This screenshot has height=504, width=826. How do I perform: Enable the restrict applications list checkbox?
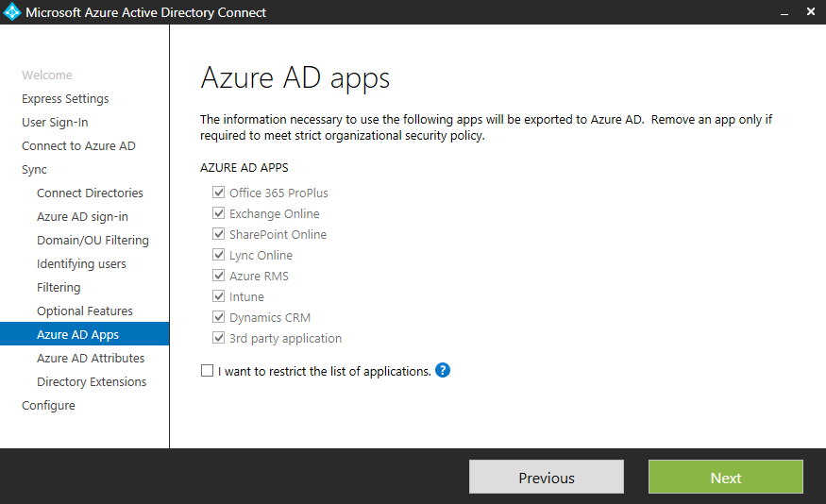[208, 372]
